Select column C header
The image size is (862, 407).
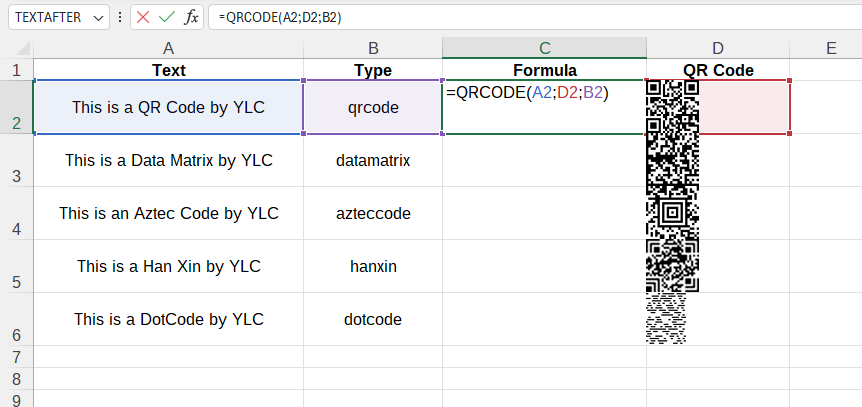tap(544, 49)
